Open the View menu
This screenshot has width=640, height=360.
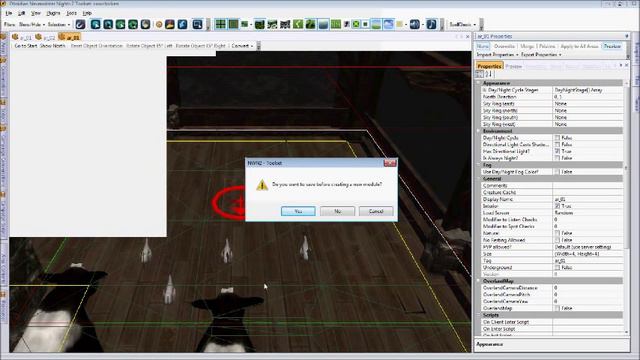click(x=36, y=13)
